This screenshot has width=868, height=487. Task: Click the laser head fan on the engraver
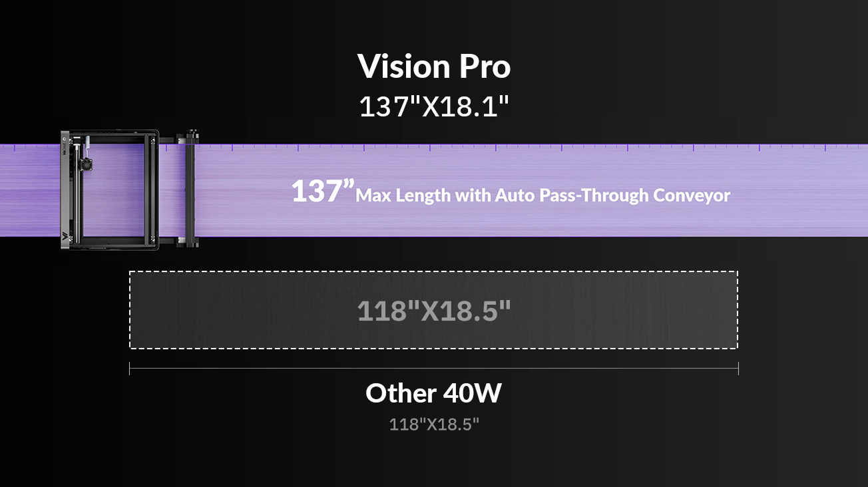[86, 164]
